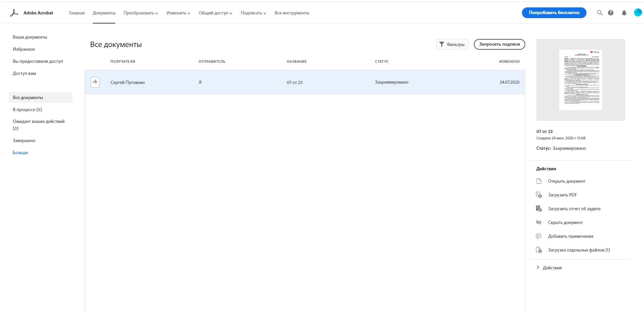Image resolution: width=644 pixels, height=312 pixels.
Task: Select Все документы in sidebar
Action: coord(41,97)
